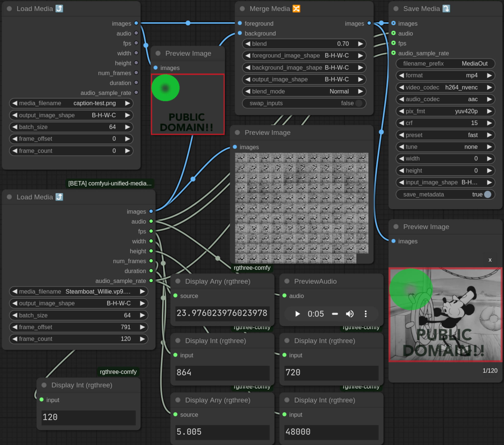This screenshot has width=504, height=445.
Task: Click the background input socket on Merge Media
Action: pyautogui.click(x=240, y=33)
